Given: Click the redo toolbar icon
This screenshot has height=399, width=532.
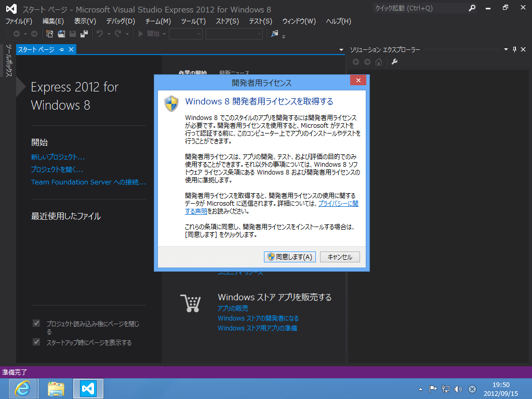Looking at the screenshot, I should (118, 34).
